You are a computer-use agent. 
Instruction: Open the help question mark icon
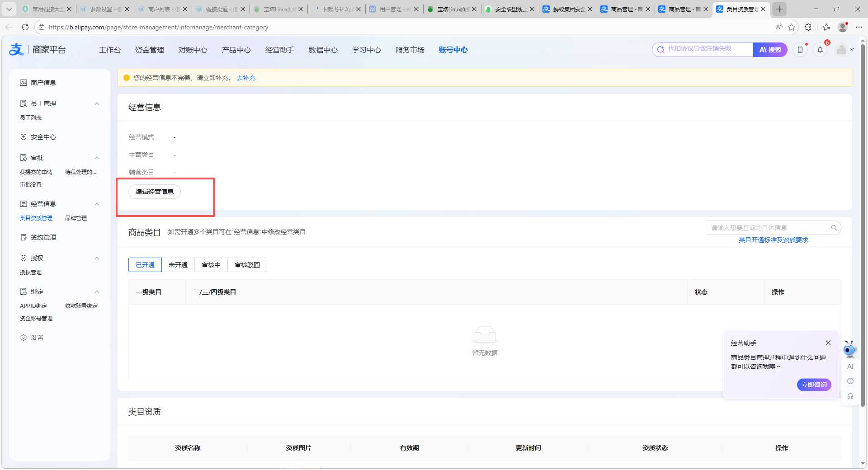tap(850, 381)
